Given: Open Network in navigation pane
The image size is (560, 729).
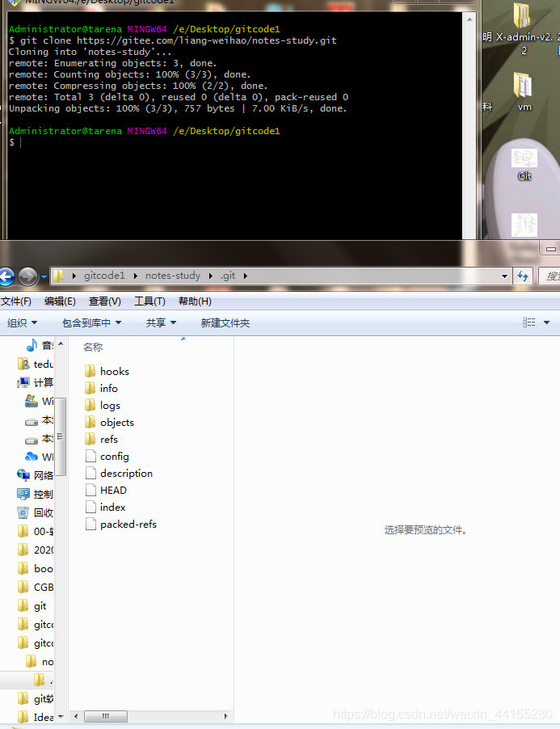Looking at the screenshot, I should point(36,475).
